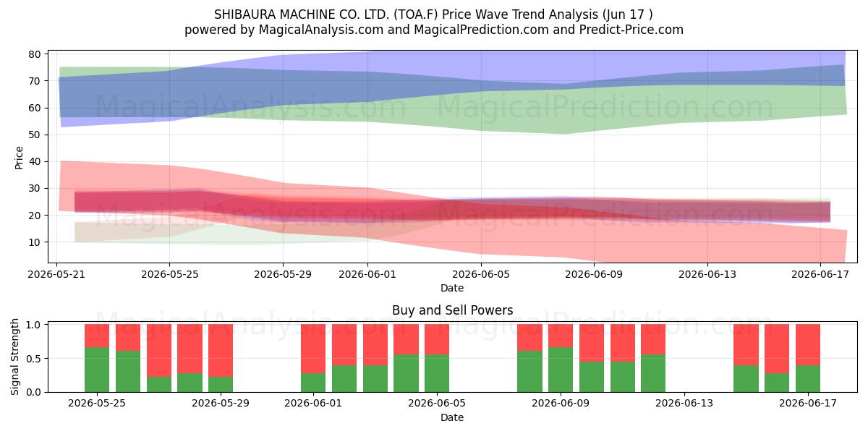Click the green buy segment of the 2026-05-25 bar
Viewport: 868px width, 434px height.
click(97, 370)
